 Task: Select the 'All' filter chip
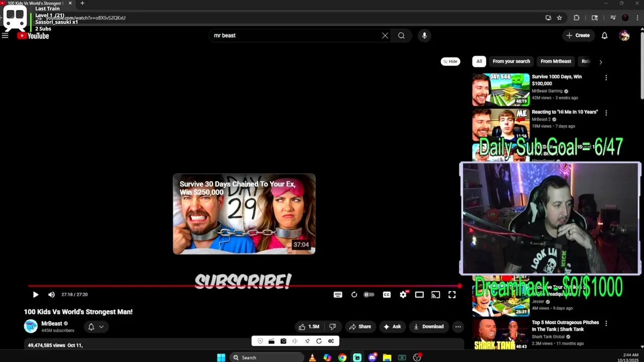click(x=479, y=61)
